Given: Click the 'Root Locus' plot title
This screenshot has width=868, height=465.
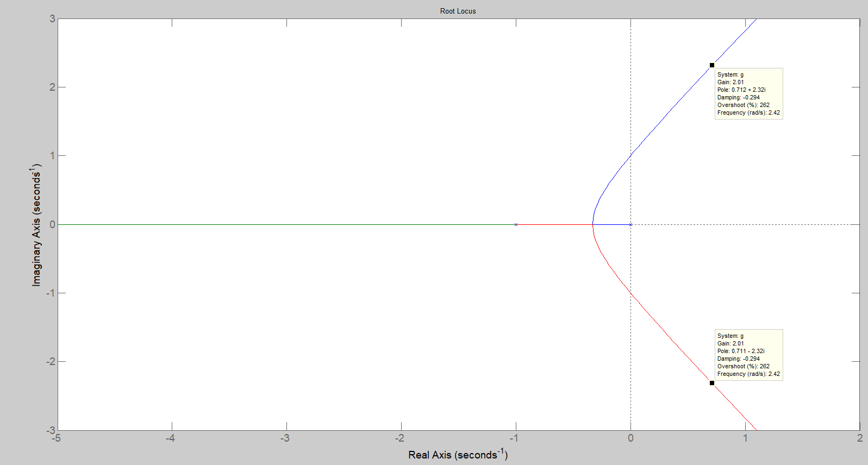Looking at the screenshot, I should [x=458, y=11].
